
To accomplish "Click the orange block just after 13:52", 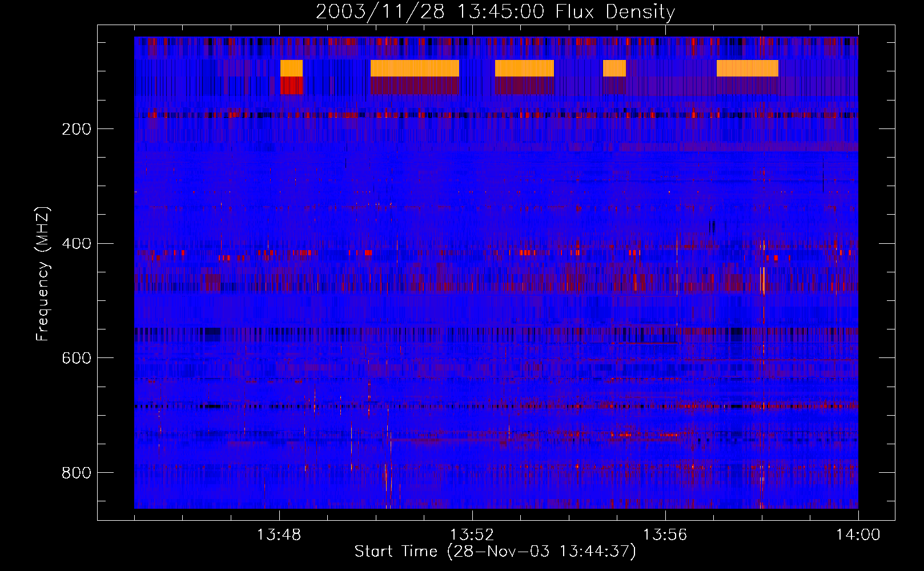I will coord(524,68).
